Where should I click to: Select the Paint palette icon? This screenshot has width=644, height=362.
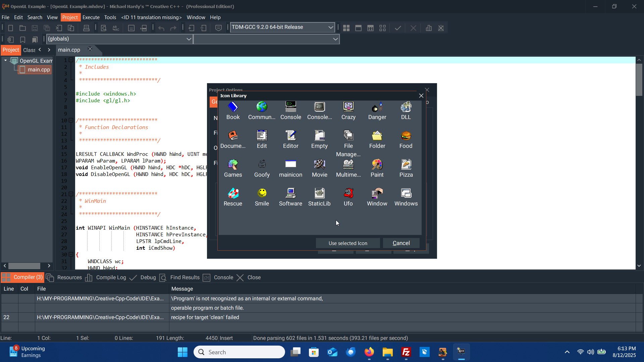[x=377, y=165]
